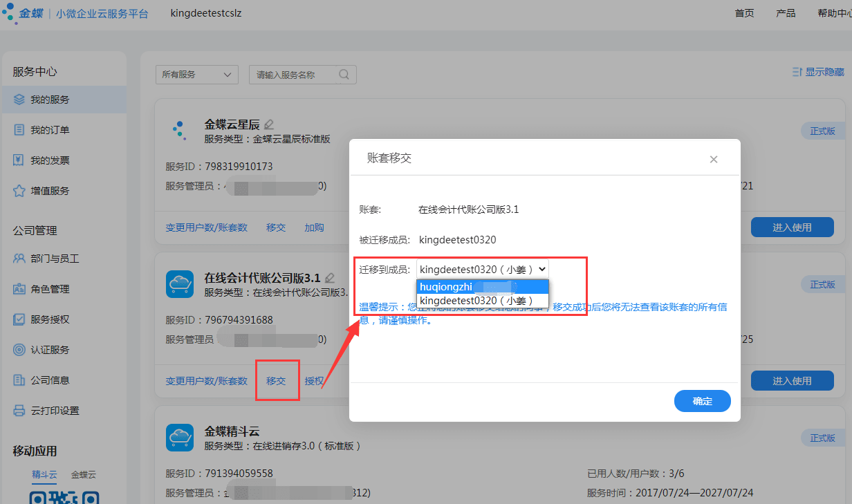Click 服务ID：791394059558 text

tap(219, 474)
